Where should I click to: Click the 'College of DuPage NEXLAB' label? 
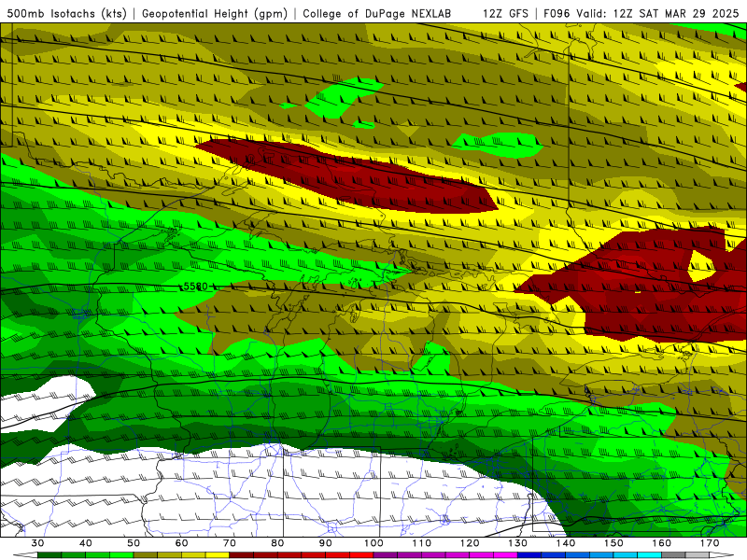[376, 14]
